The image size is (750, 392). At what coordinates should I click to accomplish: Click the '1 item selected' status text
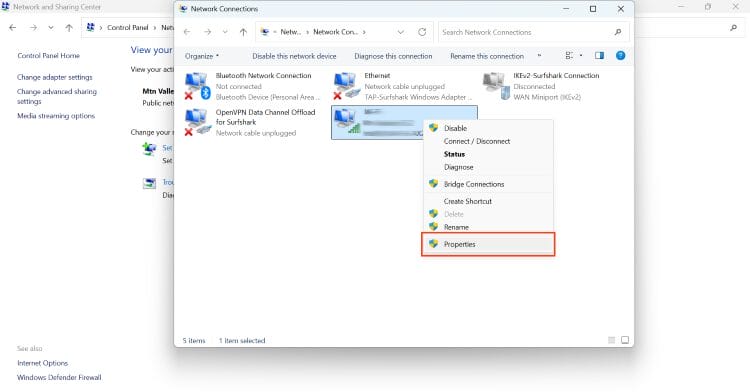(242, 340)
